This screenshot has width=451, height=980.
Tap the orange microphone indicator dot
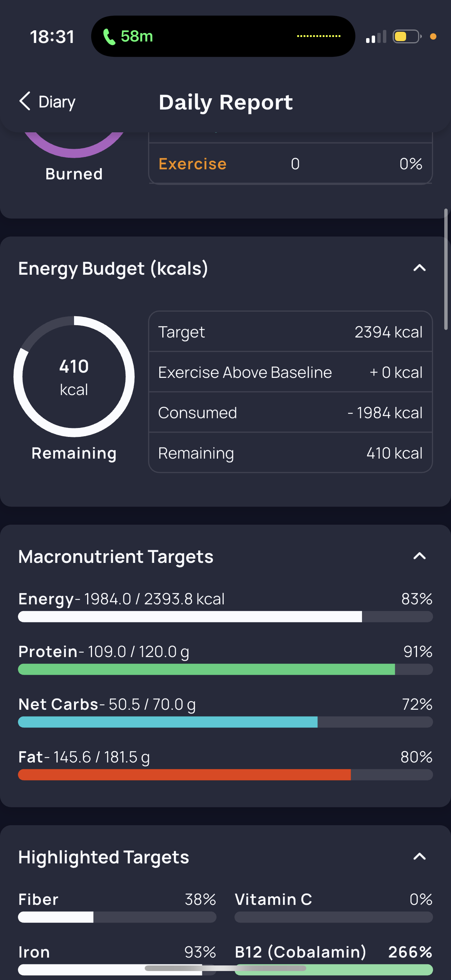point(433,37)
